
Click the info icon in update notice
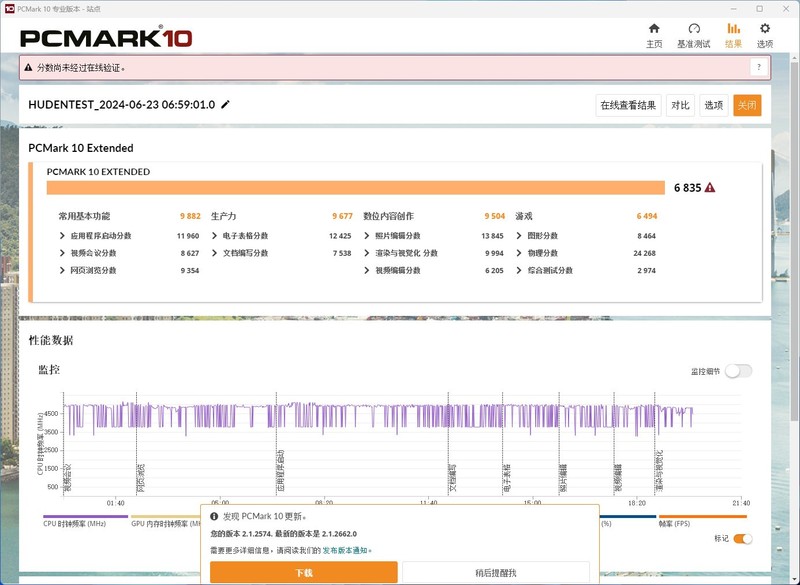[214, 516]
